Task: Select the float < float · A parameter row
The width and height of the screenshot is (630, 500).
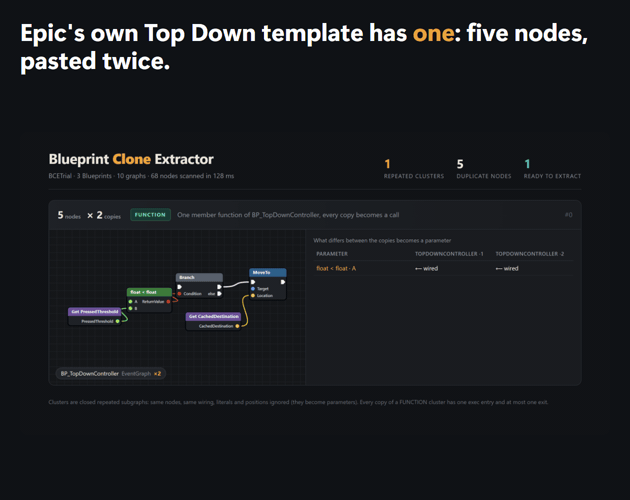Action: tap(443, 268)
